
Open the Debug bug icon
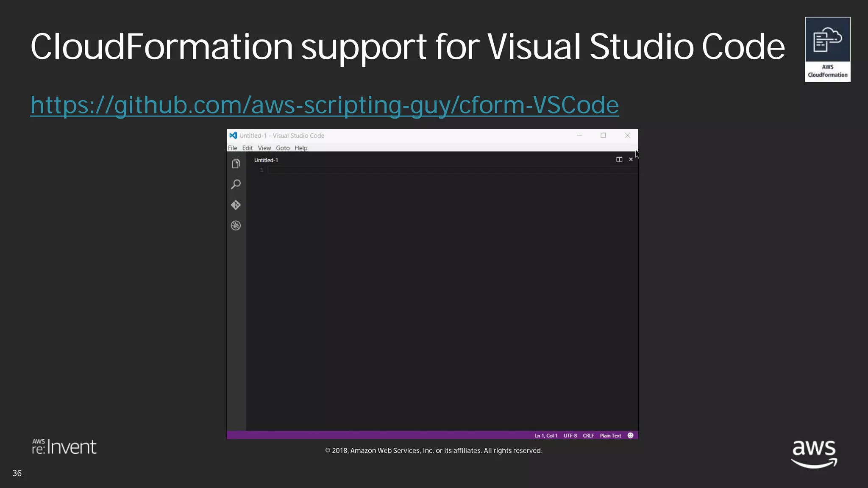(236, 225)
